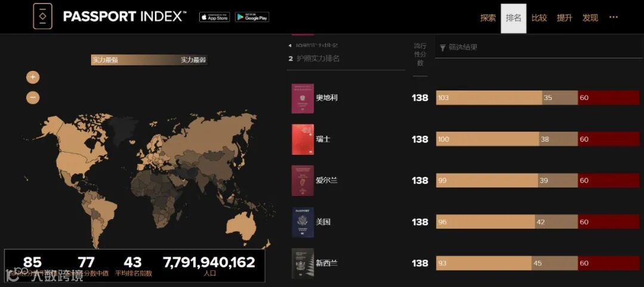This screenshot has width=644, height=287.
Task: Click the population figure 7,791,940,162
Action: point(209,263)
